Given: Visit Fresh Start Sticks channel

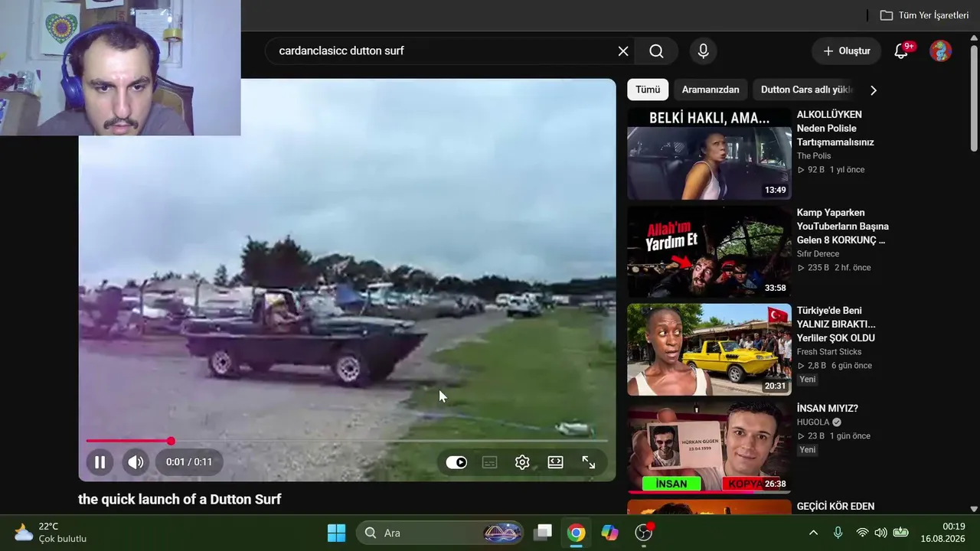Looking at the screenshot, I should click(829, 352).
